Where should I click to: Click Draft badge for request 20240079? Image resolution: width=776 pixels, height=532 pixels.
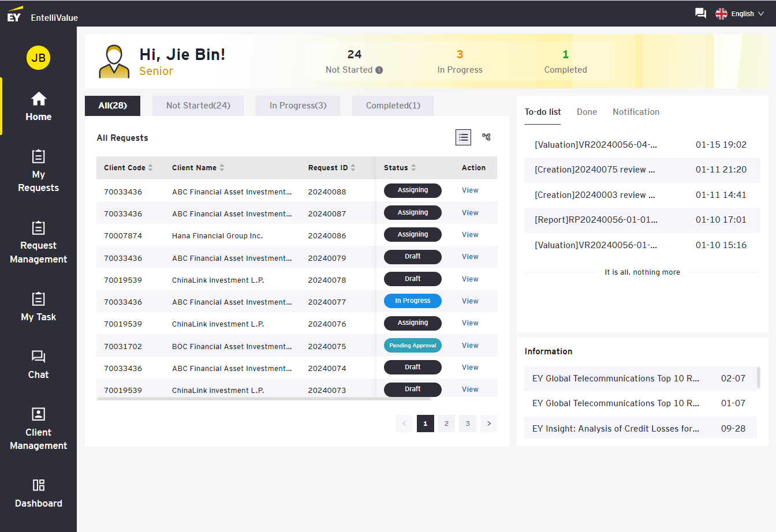413,257
